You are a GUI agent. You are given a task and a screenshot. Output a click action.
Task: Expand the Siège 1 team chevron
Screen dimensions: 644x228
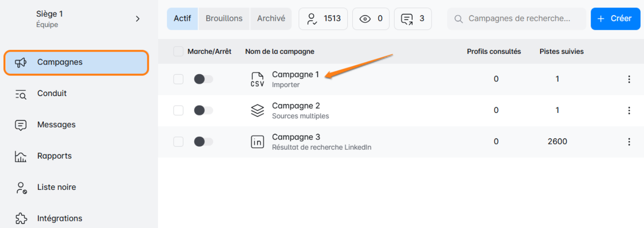[x=138, y=19]
